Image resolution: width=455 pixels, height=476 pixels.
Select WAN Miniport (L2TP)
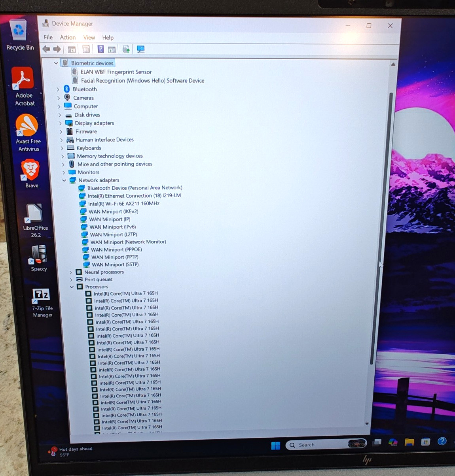coord(113,234)
